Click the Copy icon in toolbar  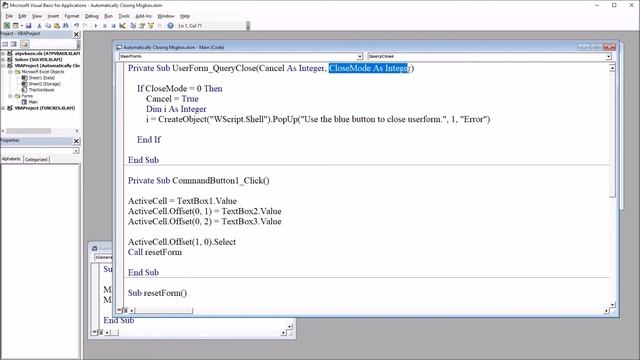[x=48, y=26]
